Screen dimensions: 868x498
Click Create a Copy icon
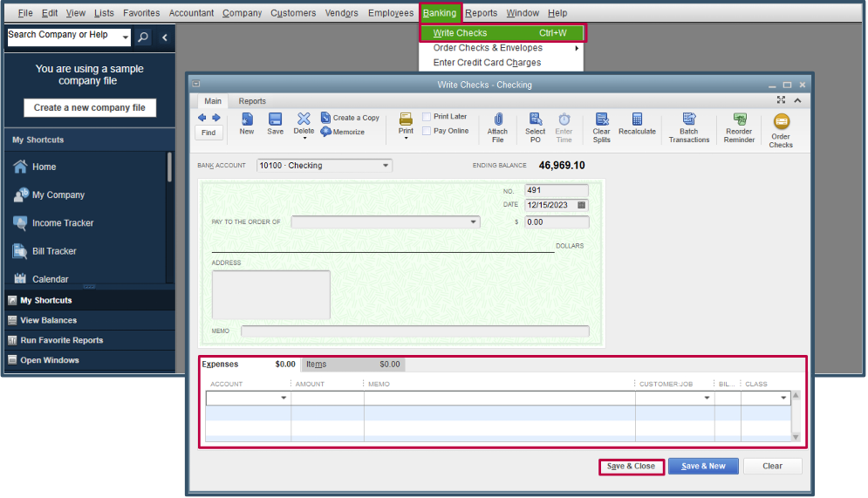(x=325, y=118)
